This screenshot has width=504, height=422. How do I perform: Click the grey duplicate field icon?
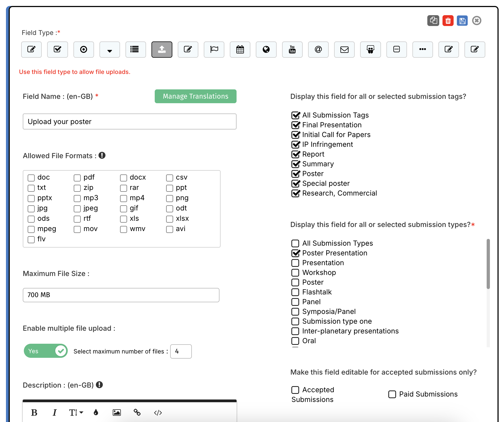[433, 21]
